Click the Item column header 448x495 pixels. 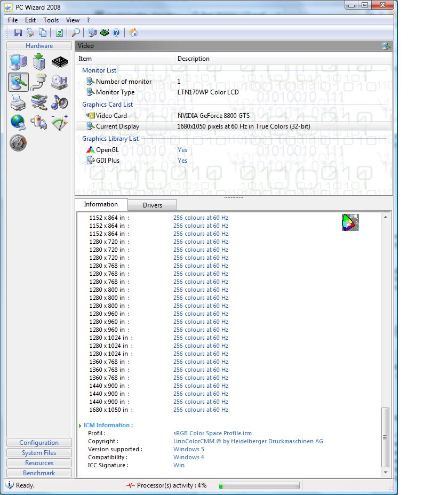pos(125,58)
